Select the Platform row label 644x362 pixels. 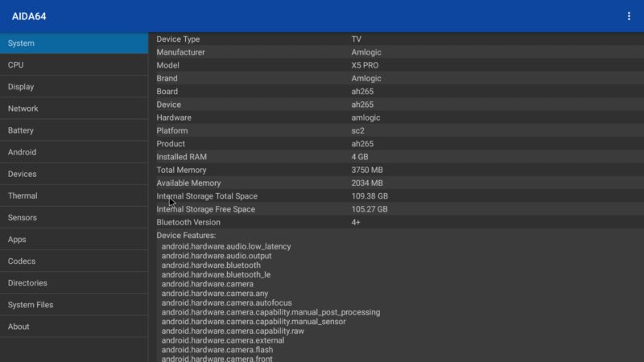coord(171,130)
